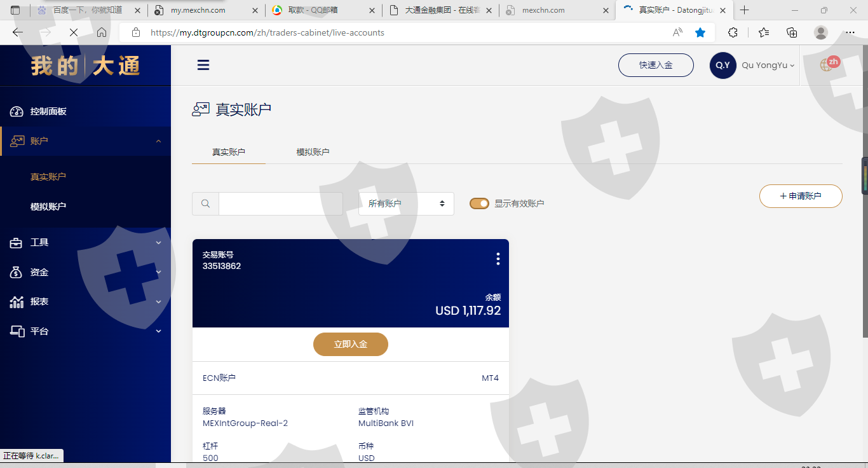The image size is (868, 468).
Task: Click the 我的大通 logo
Action: tap(85, 65)
